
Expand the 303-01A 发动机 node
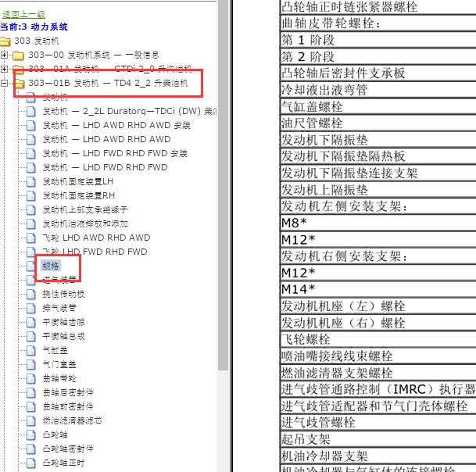(x=4, y=69)
